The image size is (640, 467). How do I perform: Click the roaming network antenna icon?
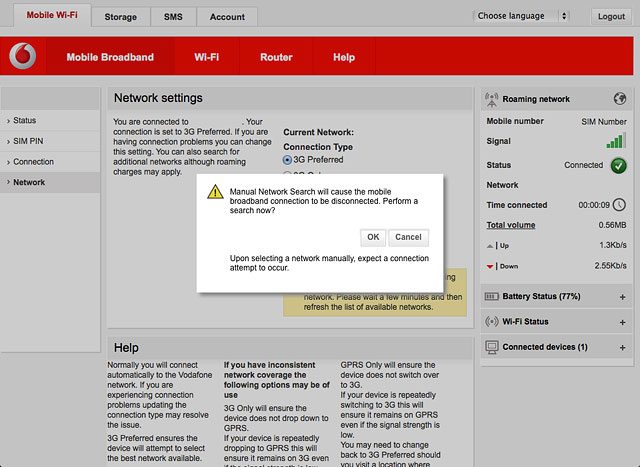coord(492,99)
